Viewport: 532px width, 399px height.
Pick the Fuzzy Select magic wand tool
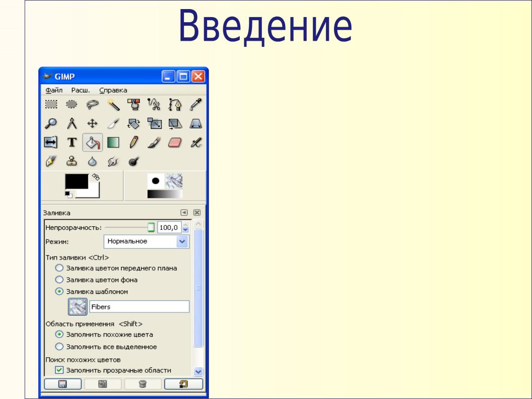click(x=114, y=104)
